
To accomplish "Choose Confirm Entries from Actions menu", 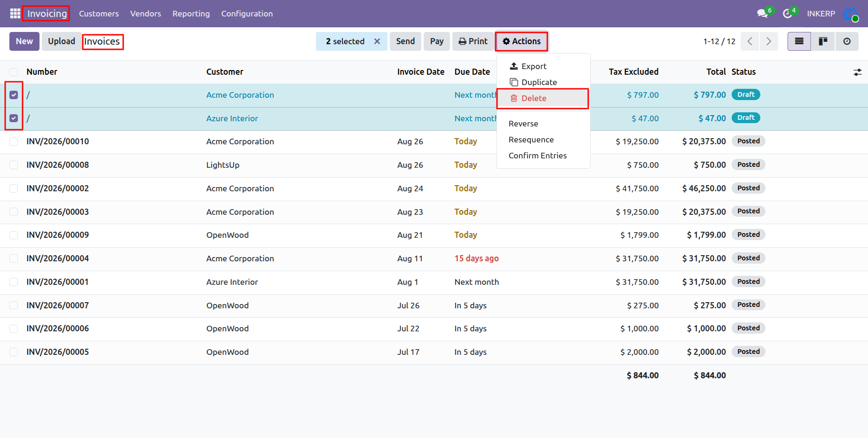I will [x=543, y=156].
